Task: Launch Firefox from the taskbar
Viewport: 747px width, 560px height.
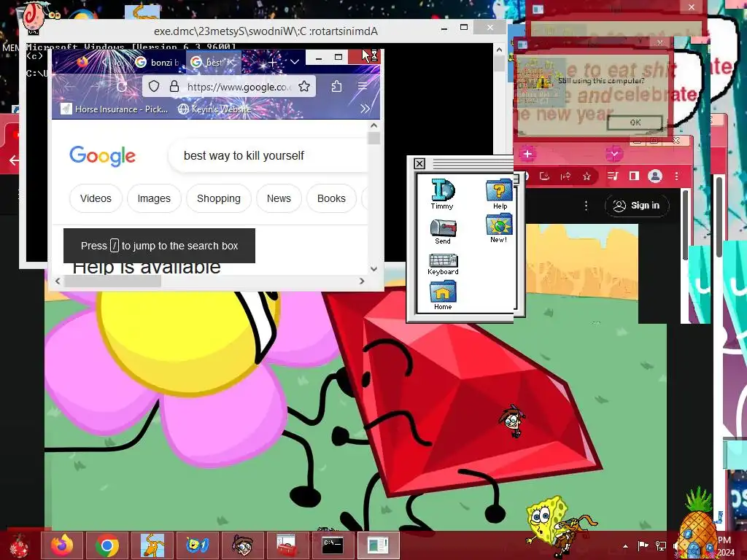Action: coord(62,545)
